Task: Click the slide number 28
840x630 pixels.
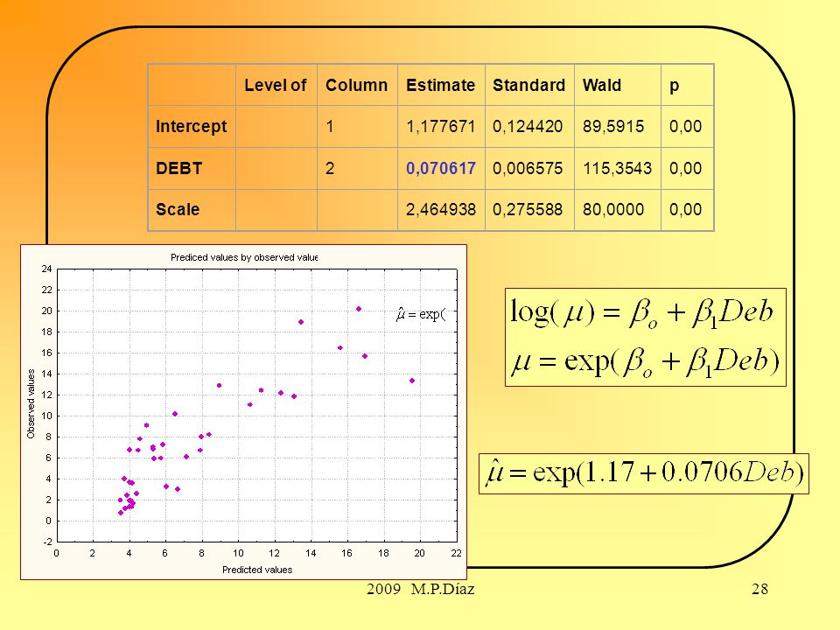Action: click(x=759, y=589)
